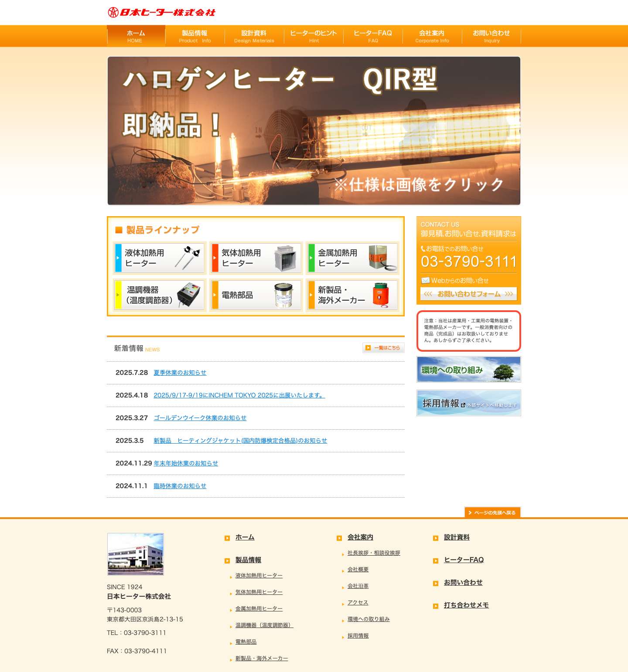This screenshot has height=672, width=628.
Task: Open the 環境への取り組み banner
Action: pyautogui.click(x=468, y=369)
